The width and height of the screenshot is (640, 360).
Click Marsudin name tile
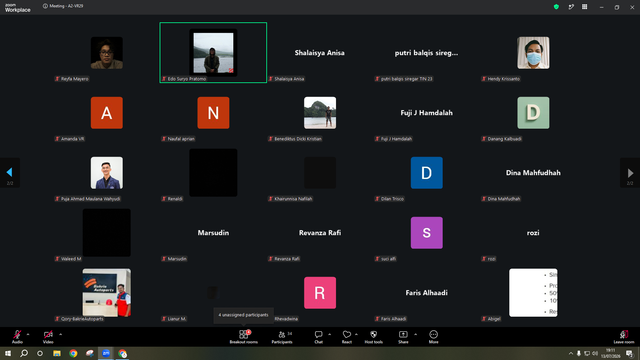pyautogui.click(x=213, y=233)
